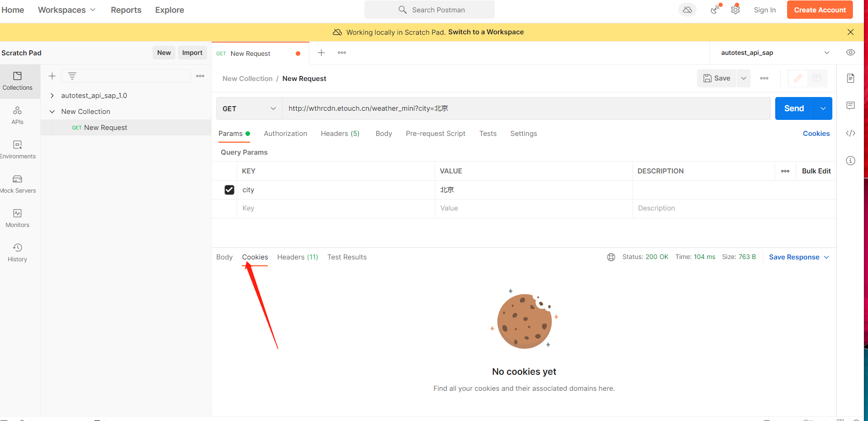Open the APIs sidebar panel
868x421 pixels.
(x=17, y=115)
